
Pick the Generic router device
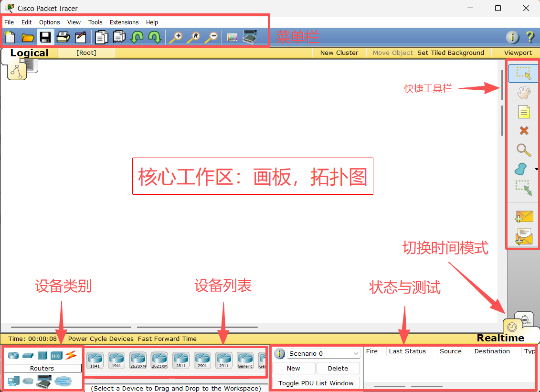pos(245,360)
